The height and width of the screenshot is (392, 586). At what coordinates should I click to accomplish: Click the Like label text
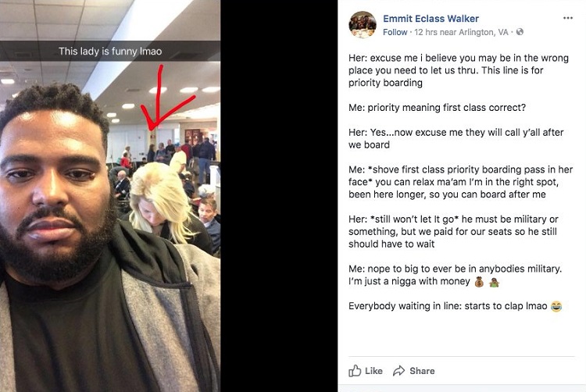click(x=373, y=371)
